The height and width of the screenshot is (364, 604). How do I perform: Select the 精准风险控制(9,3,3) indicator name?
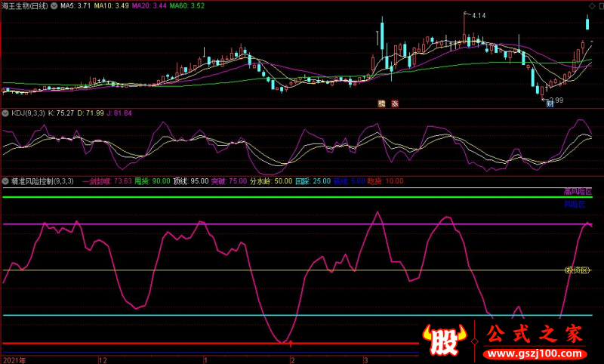tap(42, 181)
